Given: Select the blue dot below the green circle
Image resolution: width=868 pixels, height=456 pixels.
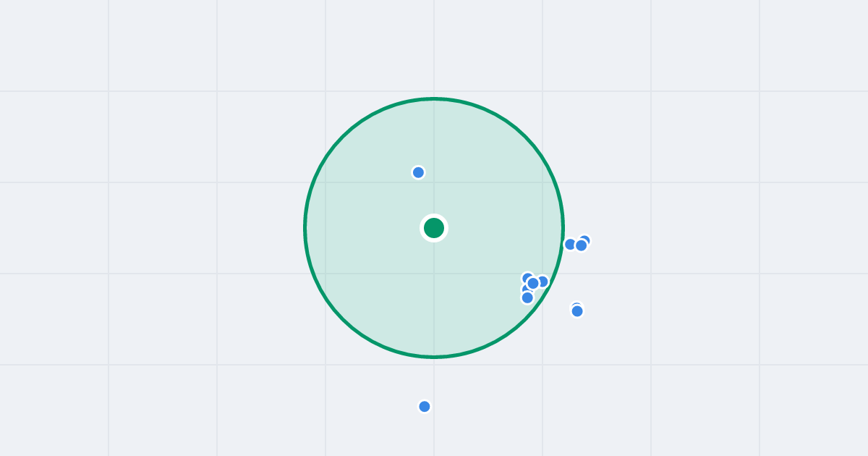Looking at the screenshot, I should coord(425,407).
